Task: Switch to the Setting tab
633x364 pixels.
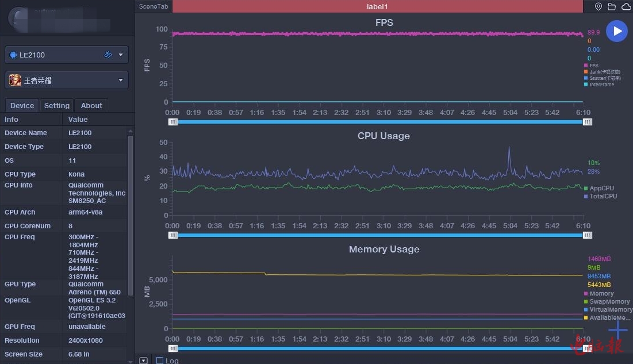Action: click(57, 105)
